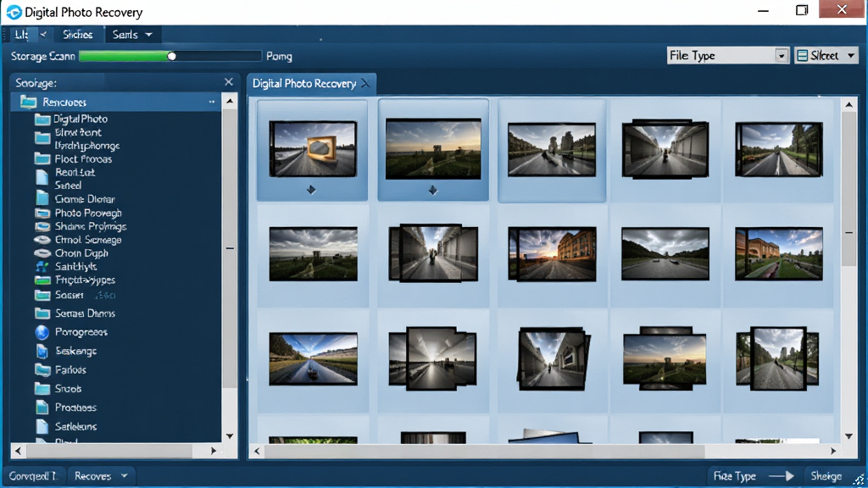Select the orange building sunset thumbnail

coord(552,253)
